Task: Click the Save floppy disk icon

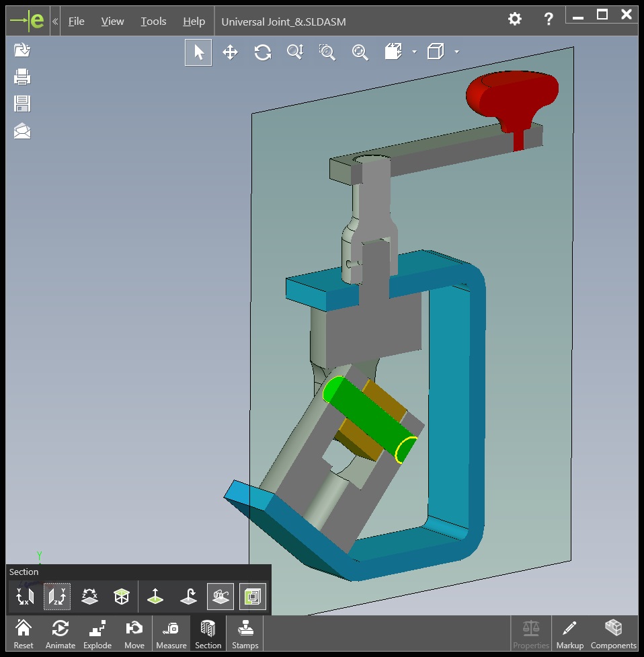Action: coord(22,104)
